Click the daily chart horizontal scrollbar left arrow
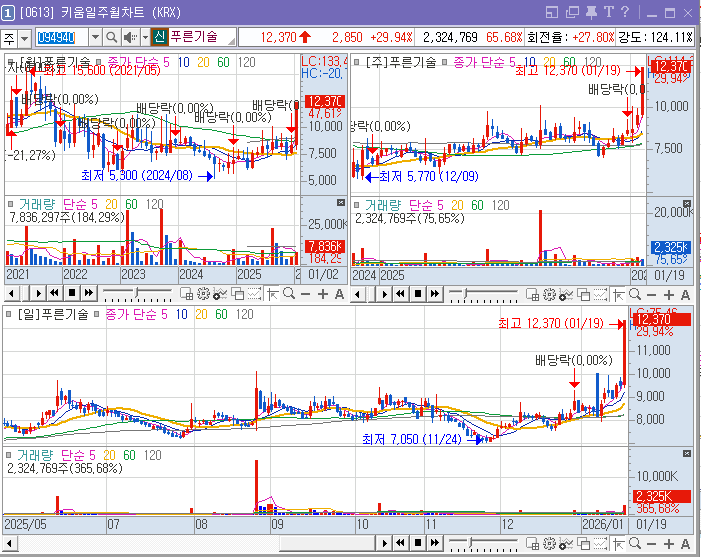701x557 pixels. pyautogui.click(x=9, y=544)
